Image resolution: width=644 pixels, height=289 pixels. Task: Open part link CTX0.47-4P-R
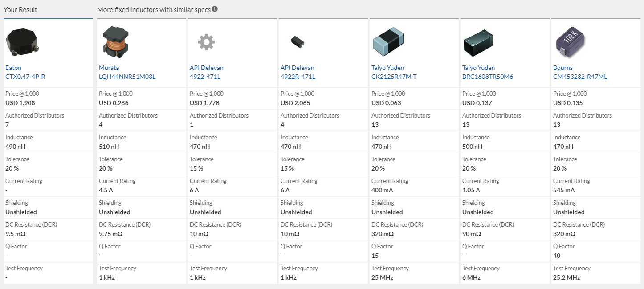click(x=25, y=77)
